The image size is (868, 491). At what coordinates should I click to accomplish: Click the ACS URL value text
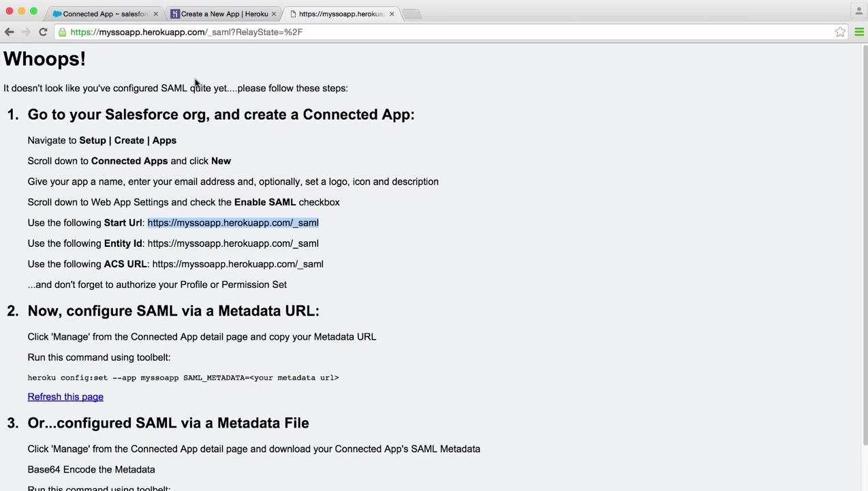point(238,264)
